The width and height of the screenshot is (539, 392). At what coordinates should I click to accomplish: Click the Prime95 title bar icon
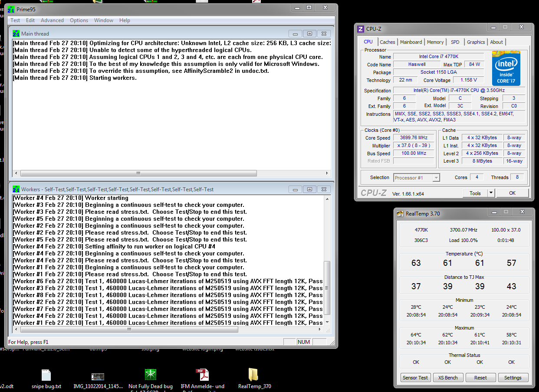pyautogui.click(x=11, y=9)
